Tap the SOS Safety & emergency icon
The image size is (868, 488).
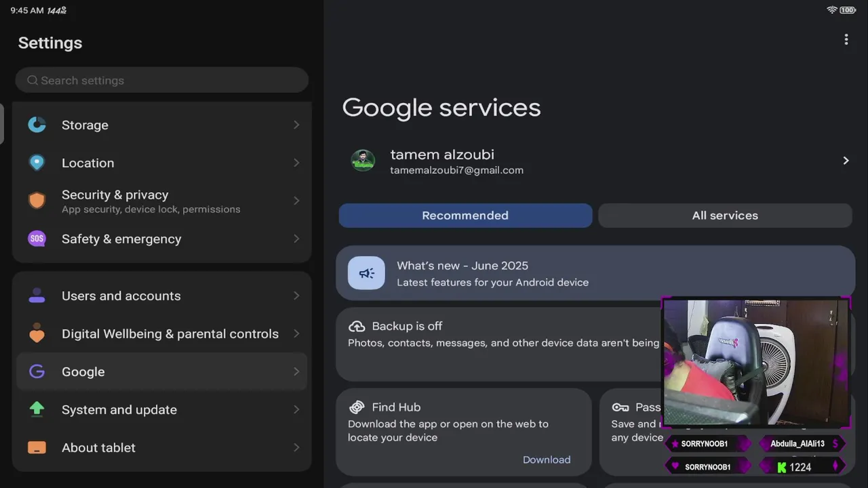pos(37,239)
